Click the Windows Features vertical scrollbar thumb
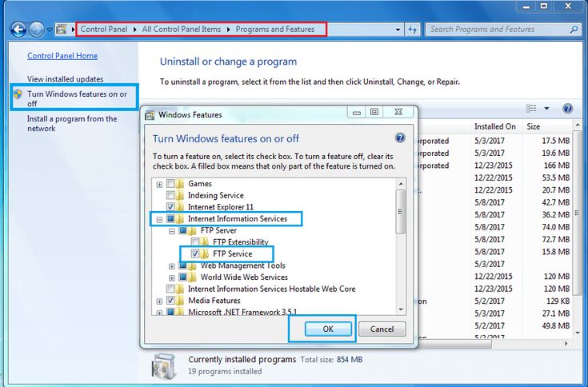588x387 pixels. click(x=401, y=211)
